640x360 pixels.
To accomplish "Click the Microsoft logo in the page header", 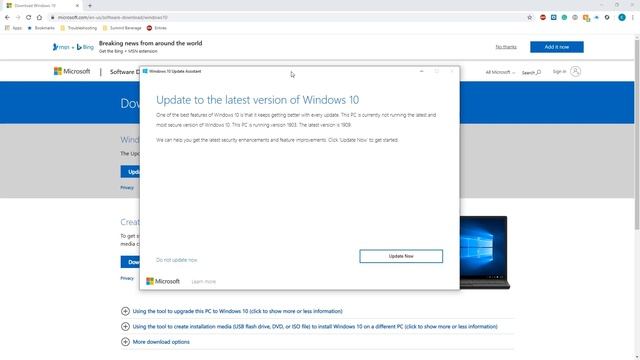I will (72, 71).
